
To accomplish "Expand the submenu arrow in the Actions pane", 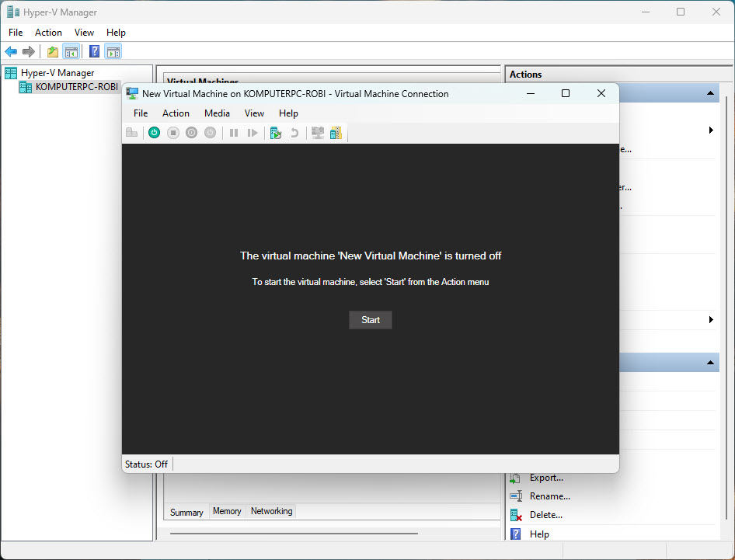I will coord(709,130).
